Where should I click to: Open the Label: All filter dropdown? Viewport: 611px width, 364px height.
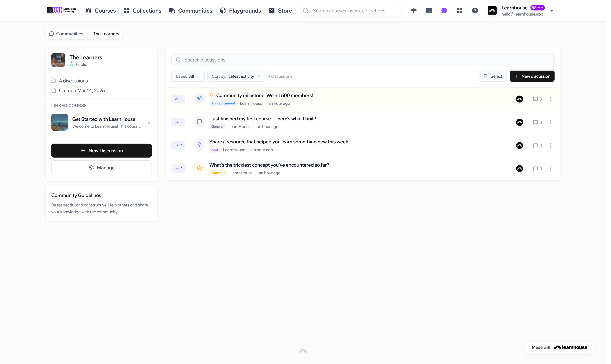point(188,76)
